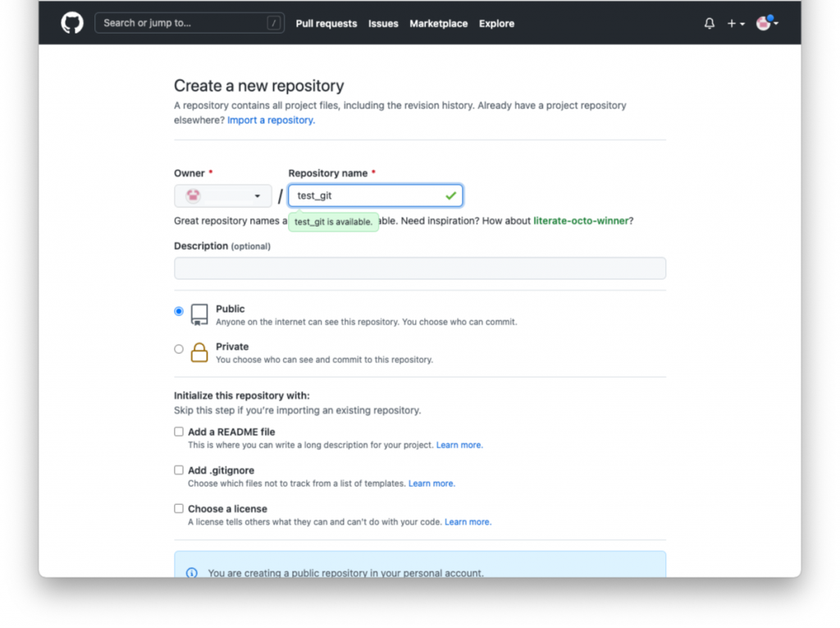This screenshot has width=840, height=628.
Task: Open Learn more link for README file
Action: click(x=459, y=445)
